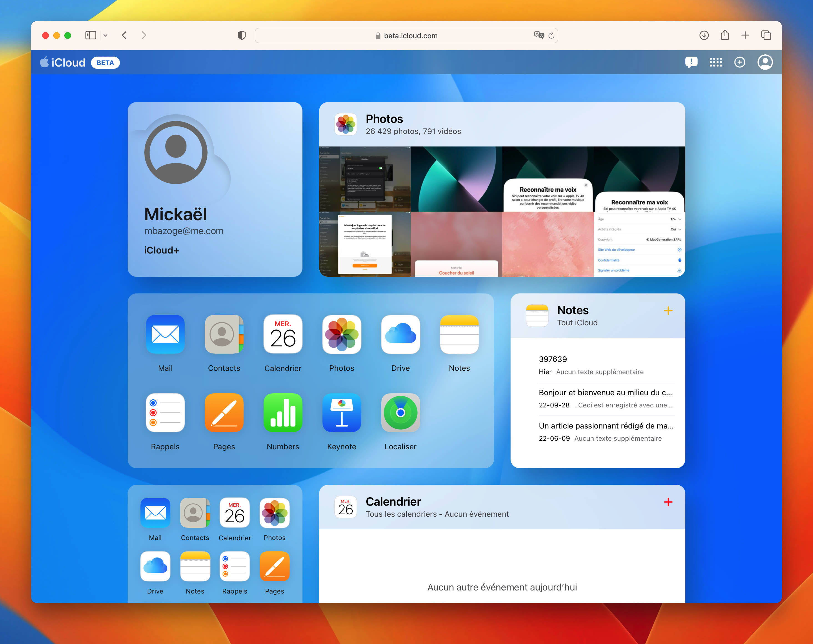Screen dimensions: 813x644
Task: Open the iCloud app launcher grid icon
Action: click(715, 62)
